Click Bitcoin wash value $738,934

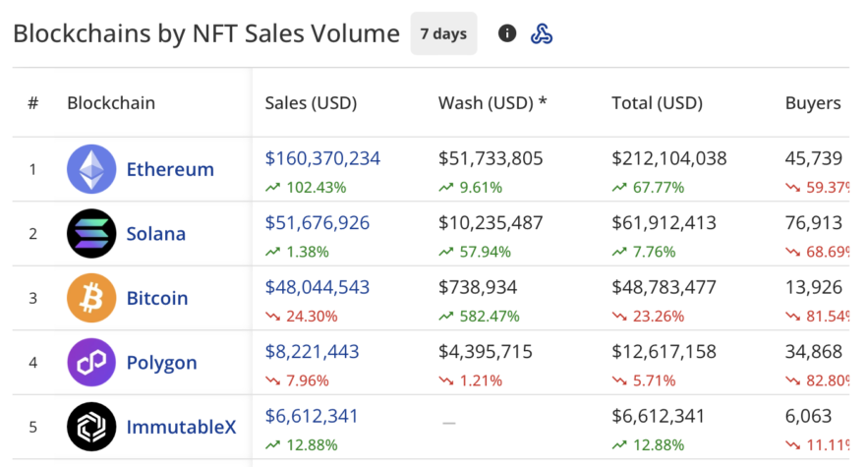(x=478, y=287)
